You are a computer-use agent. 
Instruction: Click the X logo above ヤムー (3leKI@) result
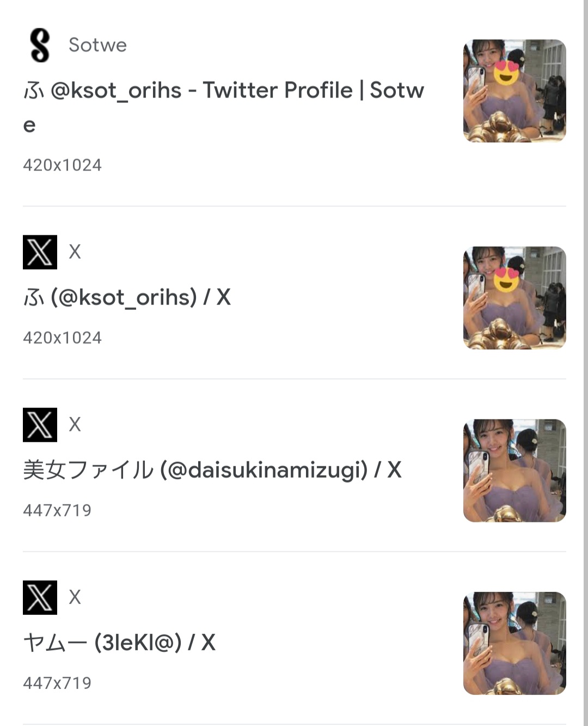tap(40, 597)
